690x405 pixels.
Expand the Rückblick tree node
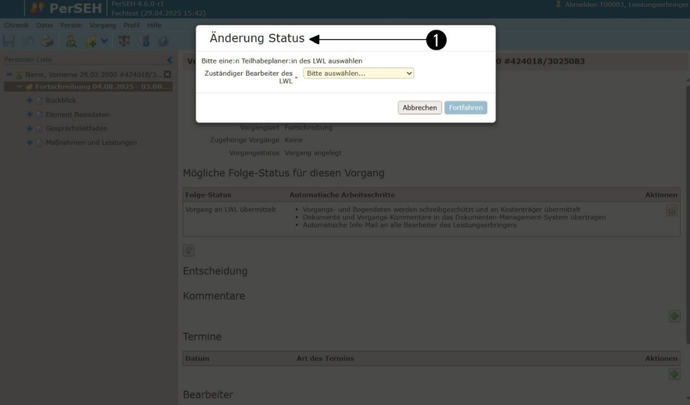coord(30,100)
